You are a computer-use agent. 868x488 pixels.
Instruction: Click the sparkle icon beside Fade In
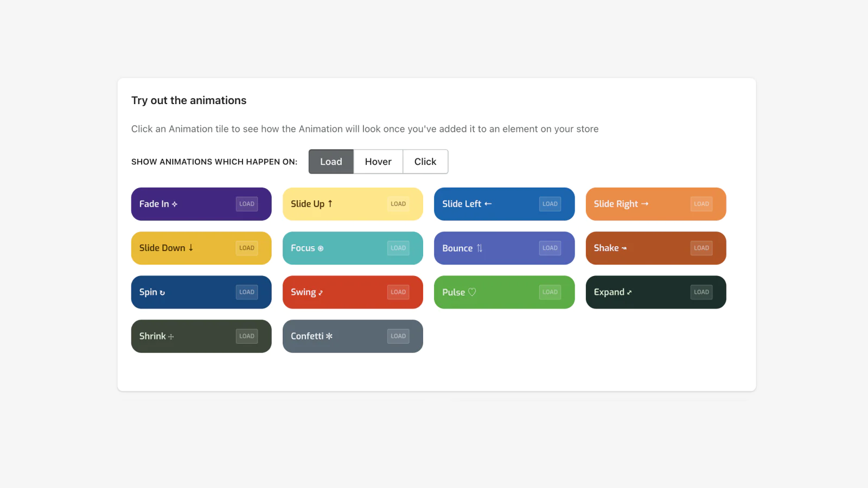pos(175,204)
